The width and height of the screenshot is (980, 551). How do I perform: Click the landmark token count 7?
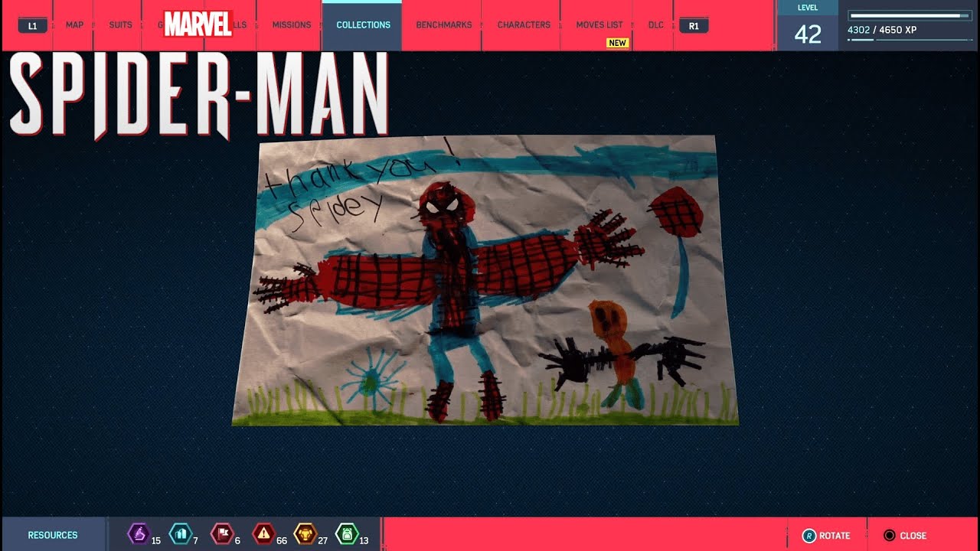point(196,540)
